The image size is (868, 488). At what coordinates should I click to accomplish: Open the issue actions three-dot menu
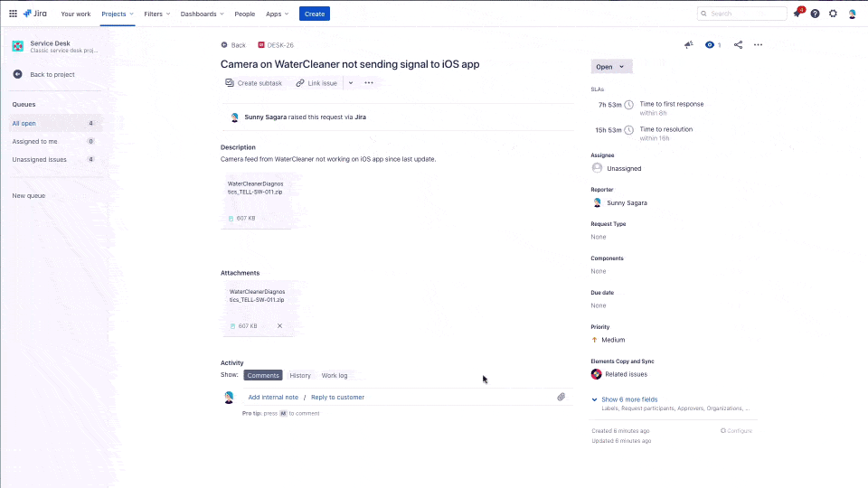(x=758, y=45)
